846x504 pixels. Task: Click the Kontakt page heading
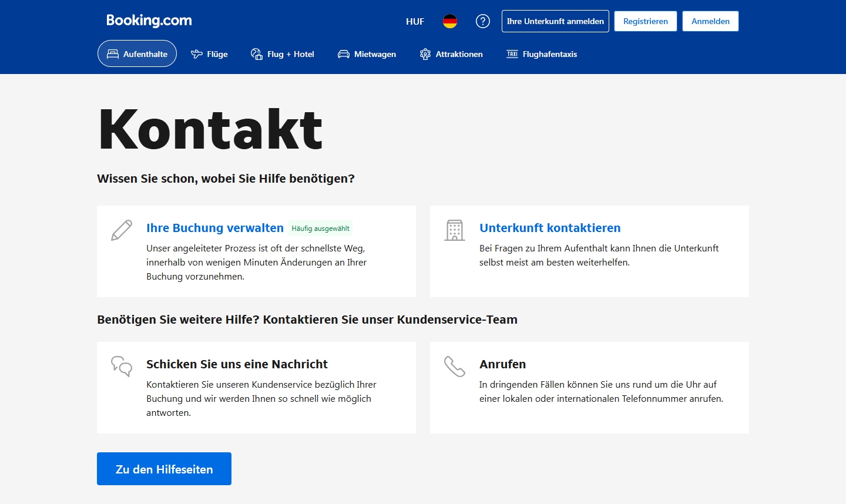[210, 130]
